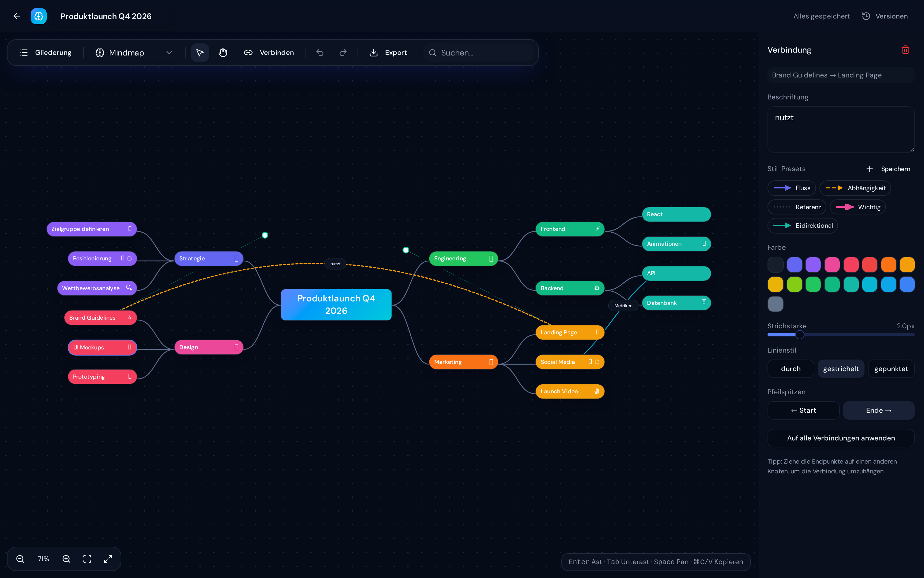Set line style to gestrichelt
This screenshot has height=578, width=924.
click(x=841, y=369)
